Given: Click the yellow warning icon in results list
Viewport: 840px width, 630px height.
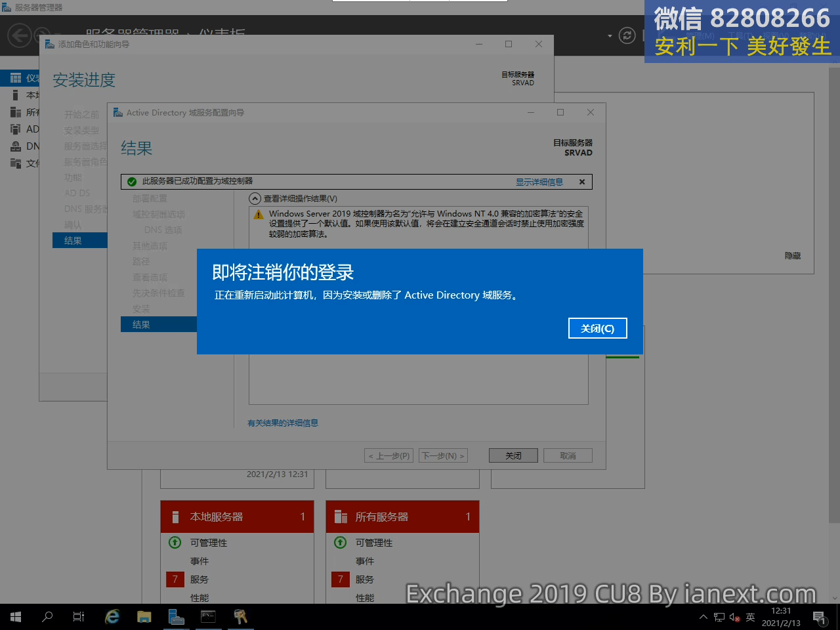Looking at the screenshot, I should pyautogui.click(x=259, y=215).
